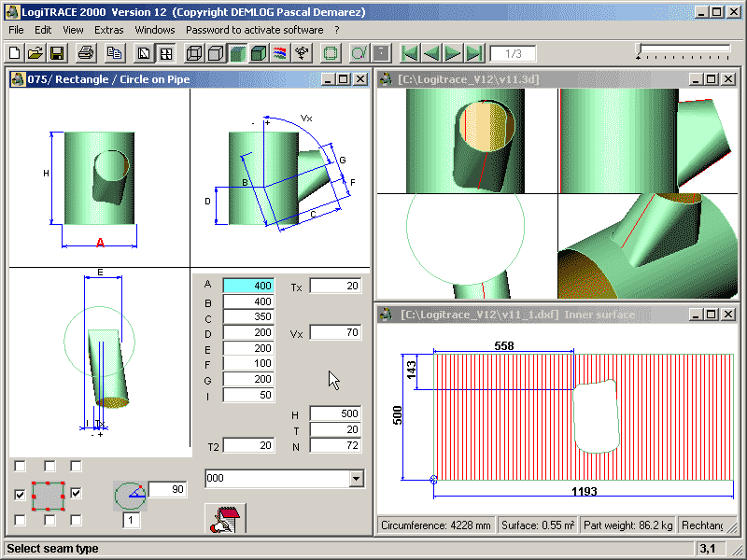This screenshot has width=747, height=560.
Task: Move the toolbar slider thumb
Action: [x=639, y=51]
